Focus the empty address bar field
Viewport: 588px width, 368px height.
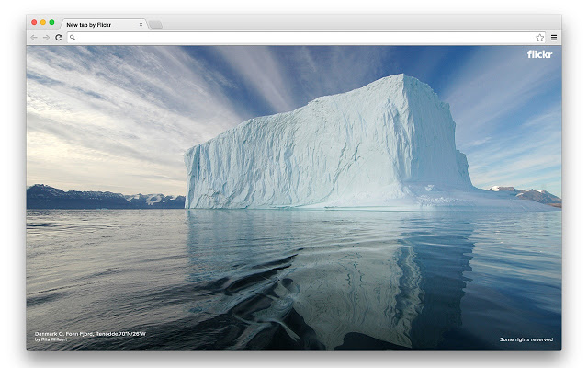(306, 38)
